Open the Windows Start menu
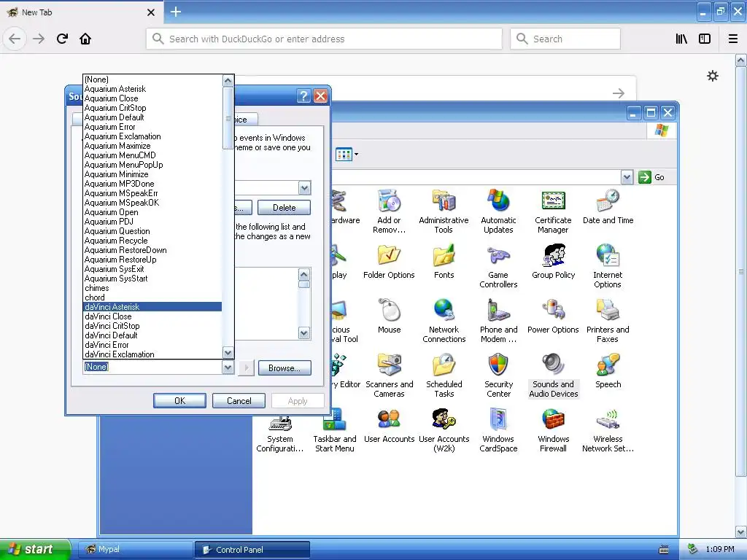 [x=34, y=549]
